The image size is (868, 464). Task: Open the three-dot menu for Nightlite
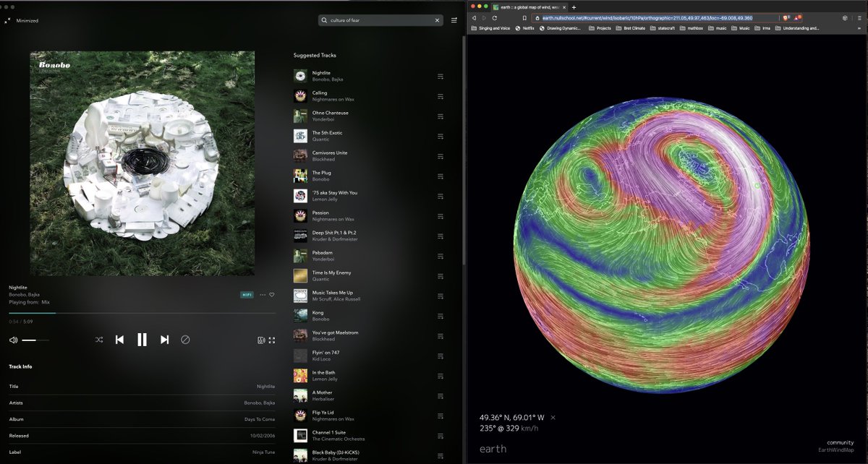click(263, 295)
